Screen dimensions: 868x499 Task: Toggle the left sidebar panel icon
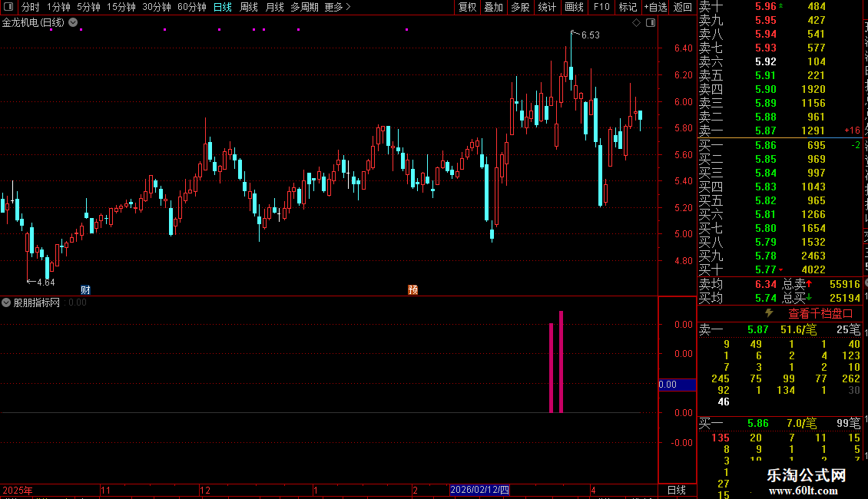(x=8, y=7)
